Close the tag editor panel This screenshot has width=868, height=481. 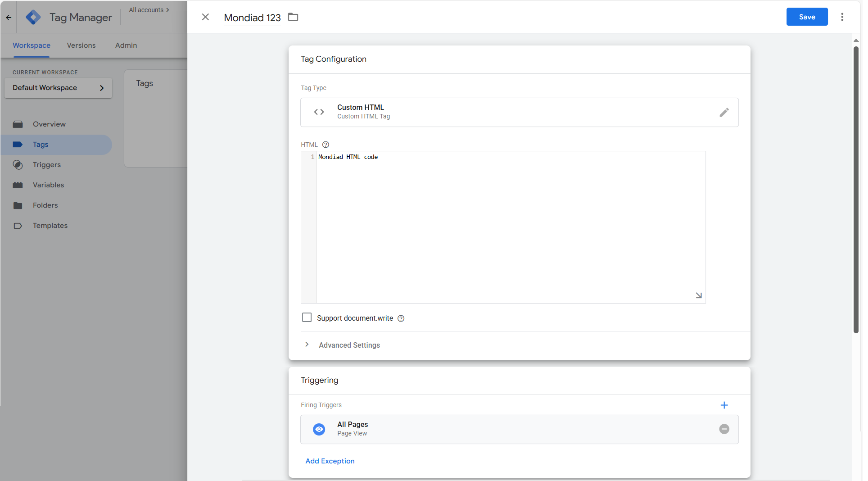[205, 17]
